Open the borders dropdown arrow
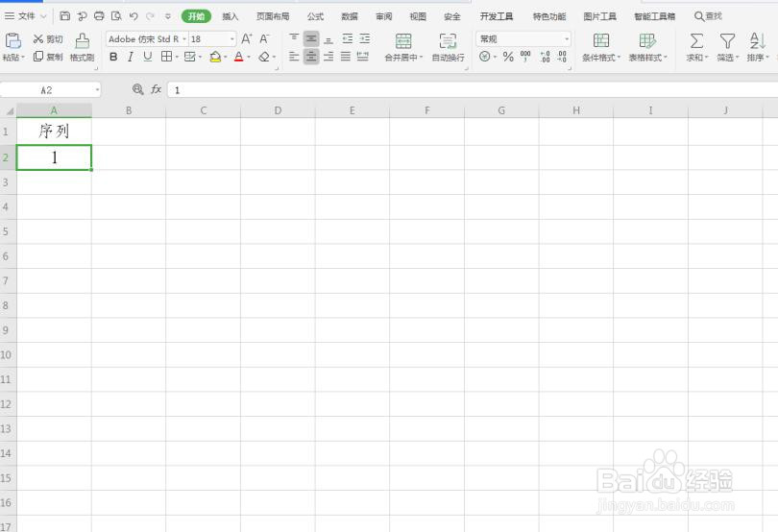 177,58
